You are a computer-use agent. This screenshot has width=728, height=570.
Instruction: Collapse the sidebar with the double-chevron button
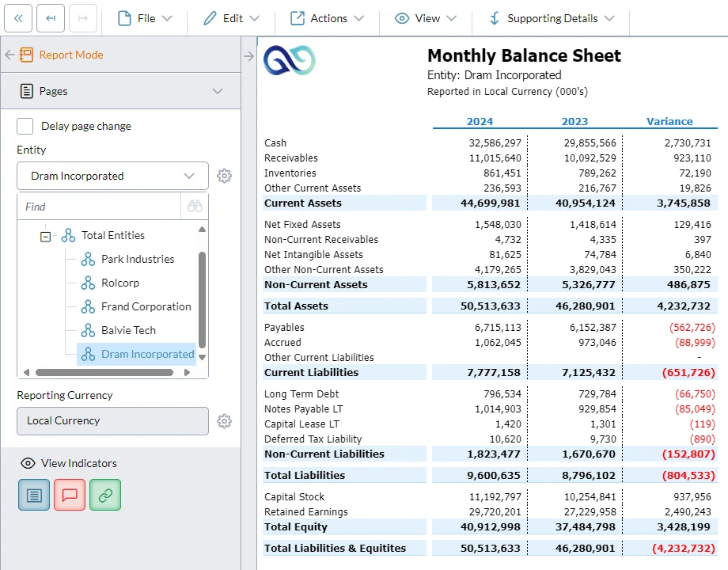tap(19, 18)
